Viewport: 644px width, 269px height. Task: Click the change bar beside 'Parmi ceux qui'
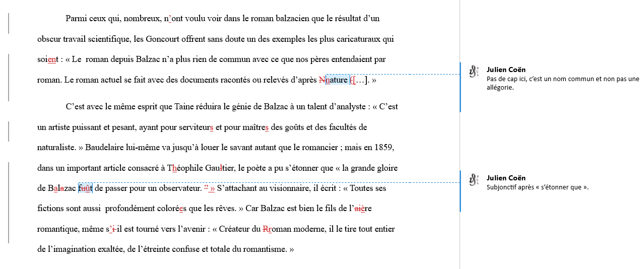point(9,24)
